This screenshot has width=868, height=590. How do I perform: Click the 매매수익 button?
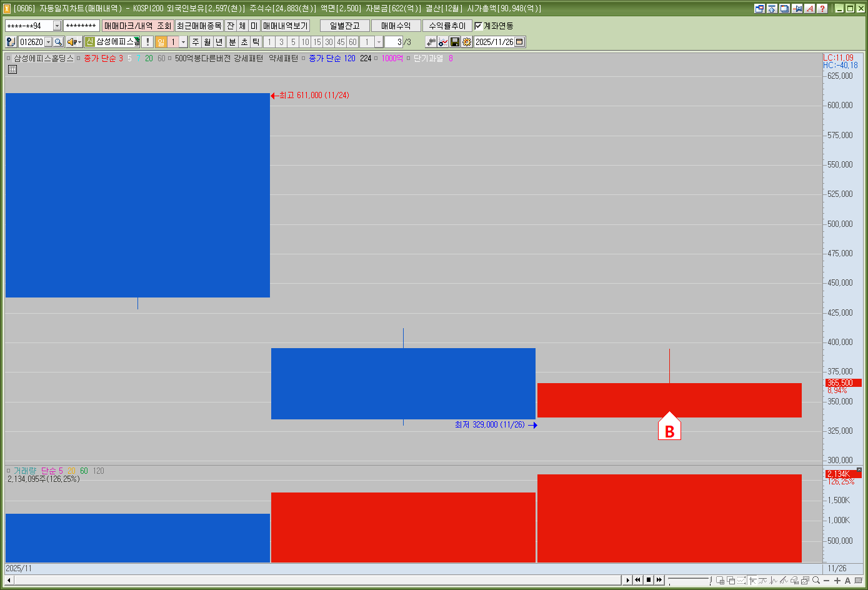pyautogui.click(x=396, y=26)
